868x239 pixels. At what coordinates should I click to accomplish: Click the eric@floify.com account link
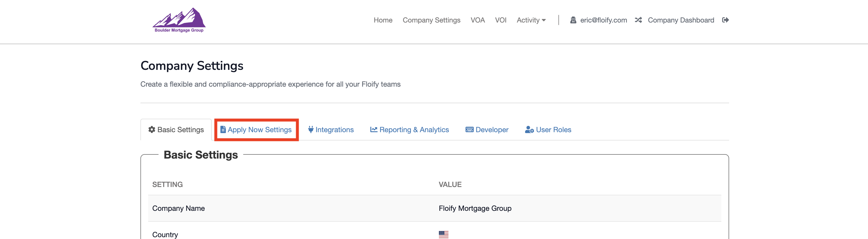pyautogui.click(x=603, y=20)
